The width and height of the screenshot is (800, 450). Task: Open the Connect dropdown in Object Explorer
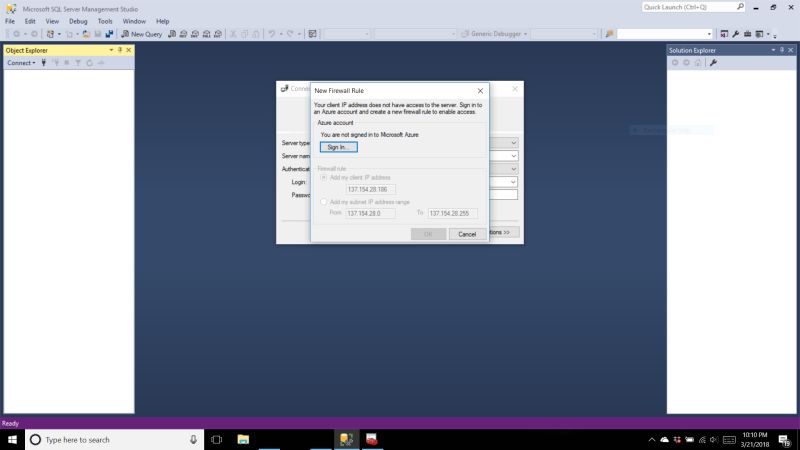(21, 63)
